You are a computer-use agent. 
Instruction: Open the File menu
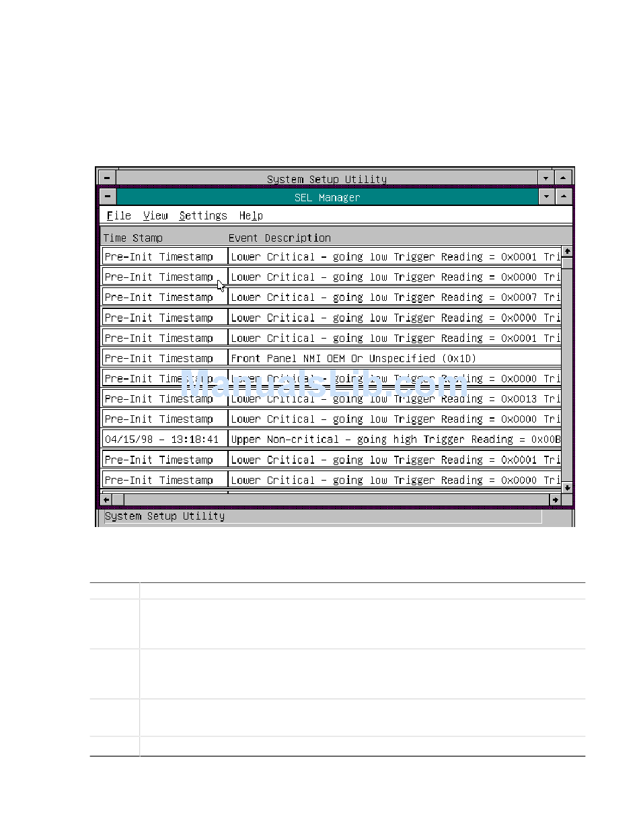pos(119,215)
